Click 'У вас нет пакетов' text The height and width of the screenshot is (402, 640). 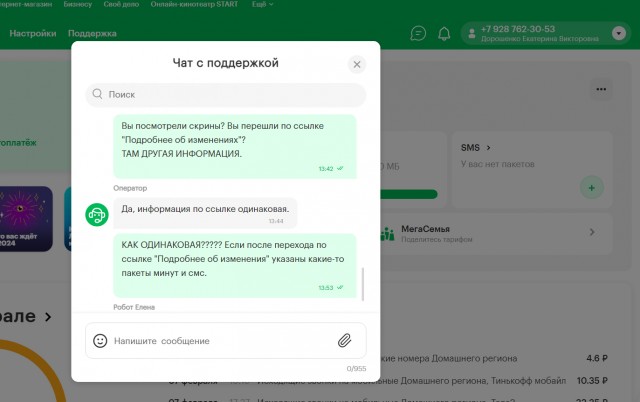(x=498, y=164)
